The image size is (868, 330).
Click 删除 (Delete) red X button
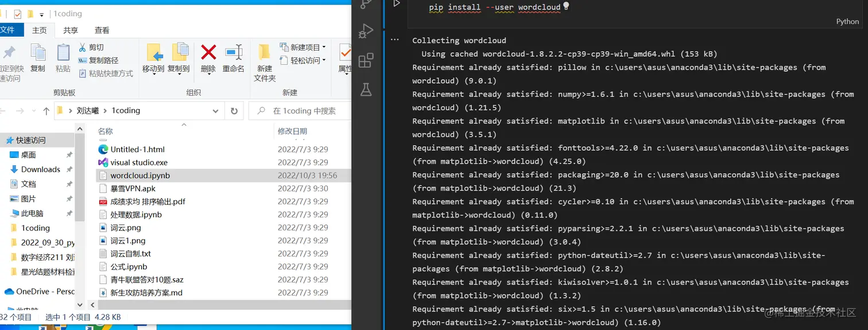pyautogui.click(x=208, y=59)
